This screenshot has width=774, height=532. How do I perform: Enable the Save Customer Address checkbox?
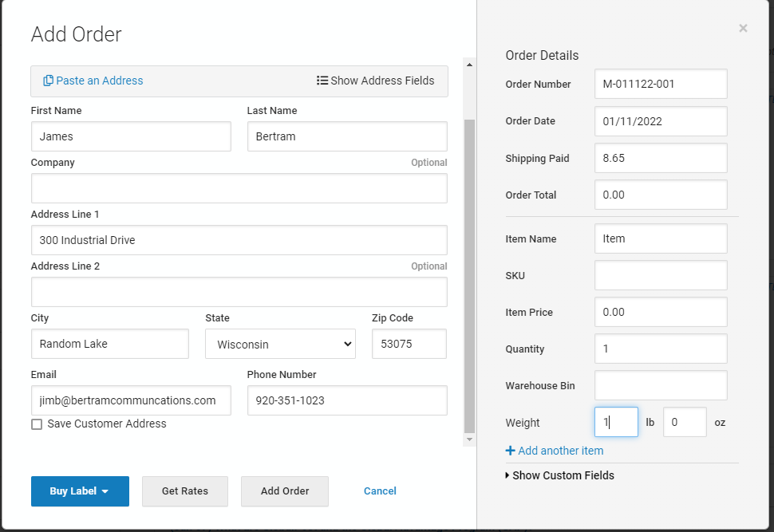(37, 424)
